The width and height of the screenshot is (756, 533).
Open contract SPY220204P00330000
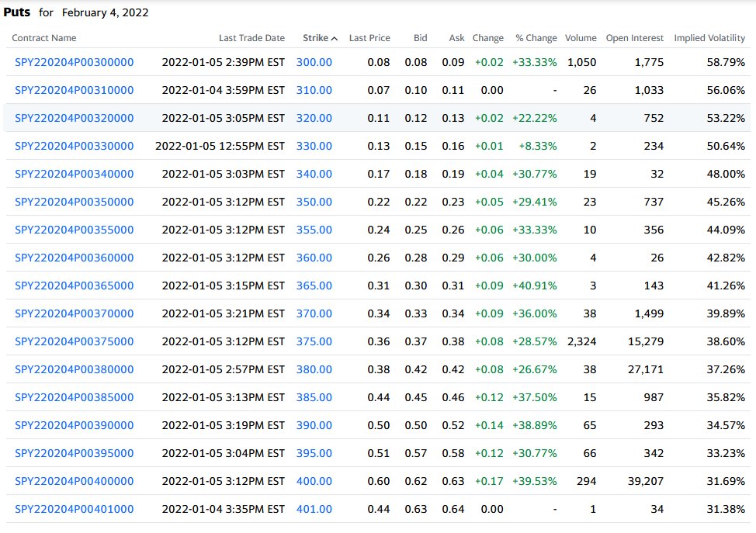[x=75, y=146]
